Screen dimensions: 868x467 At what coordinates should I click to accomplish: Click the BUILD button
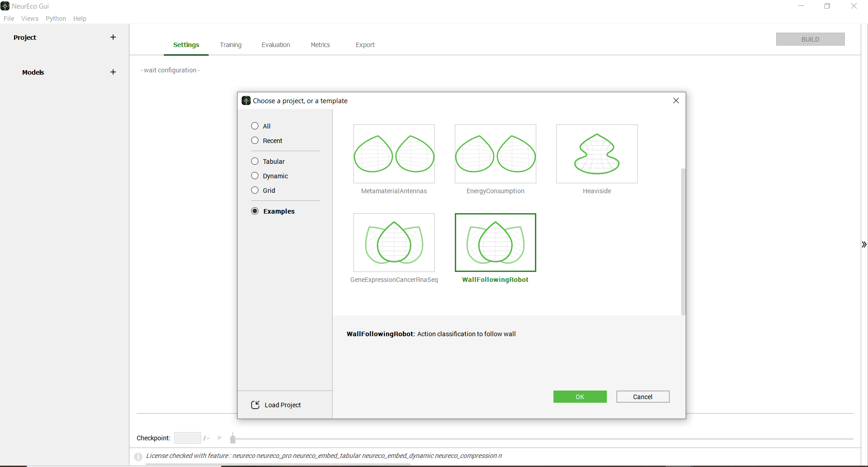click(810, 39)
